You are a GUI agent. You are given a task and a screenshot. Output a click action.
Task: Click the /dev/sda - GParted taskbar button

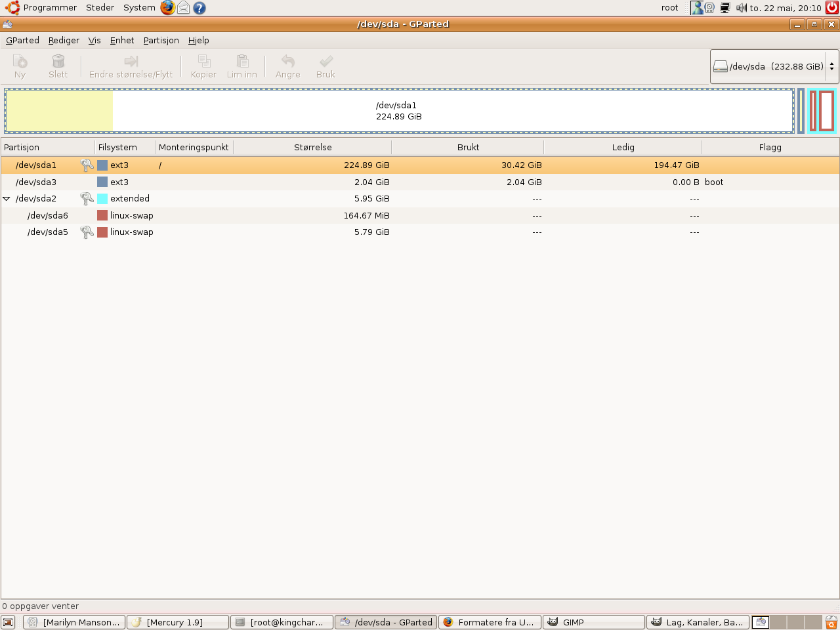coord(386,622)
